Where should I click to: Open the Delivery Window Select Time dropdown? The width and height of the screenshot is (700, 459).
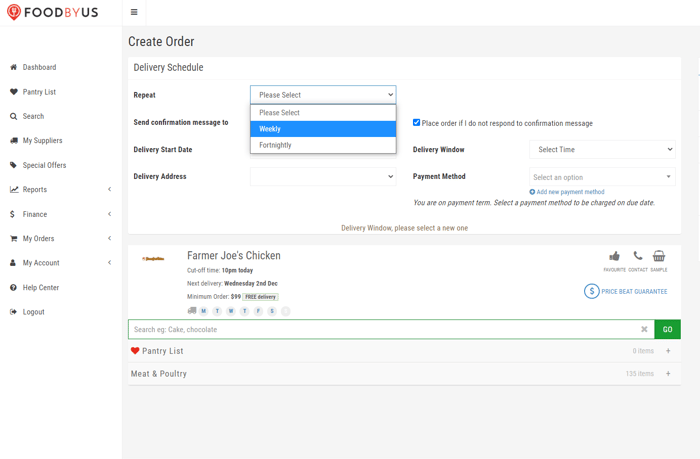coord(602,150)
